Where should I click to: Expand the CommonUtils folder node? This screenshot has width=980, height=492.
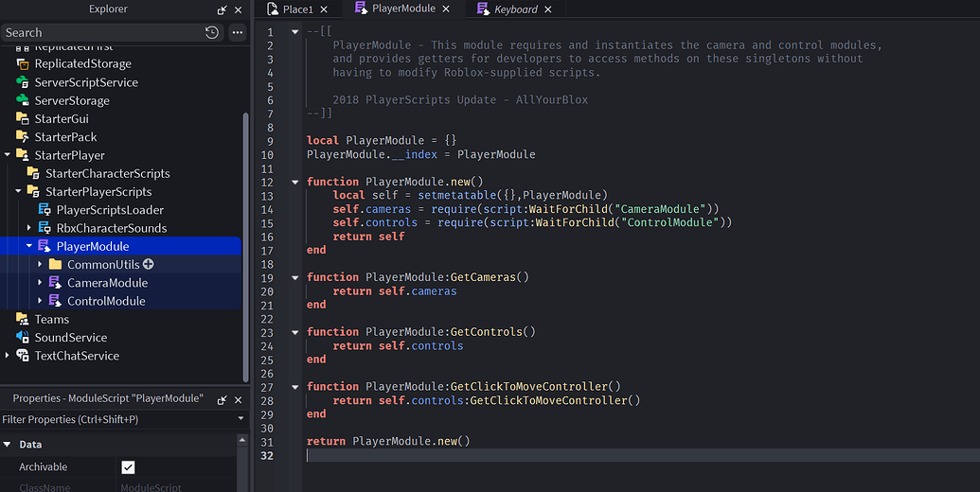click(40, 264)
